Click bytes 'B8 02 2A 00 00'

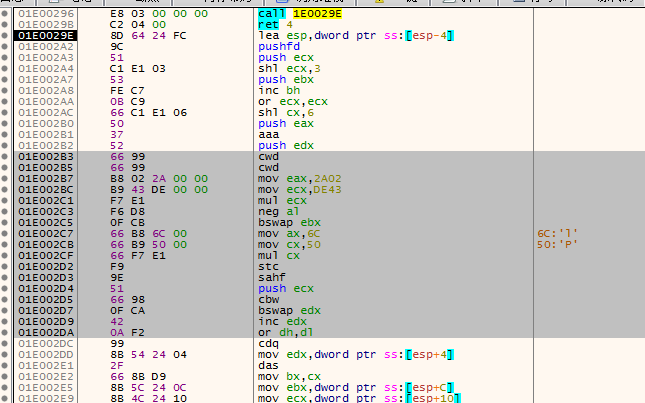click(x=159, y=179)
